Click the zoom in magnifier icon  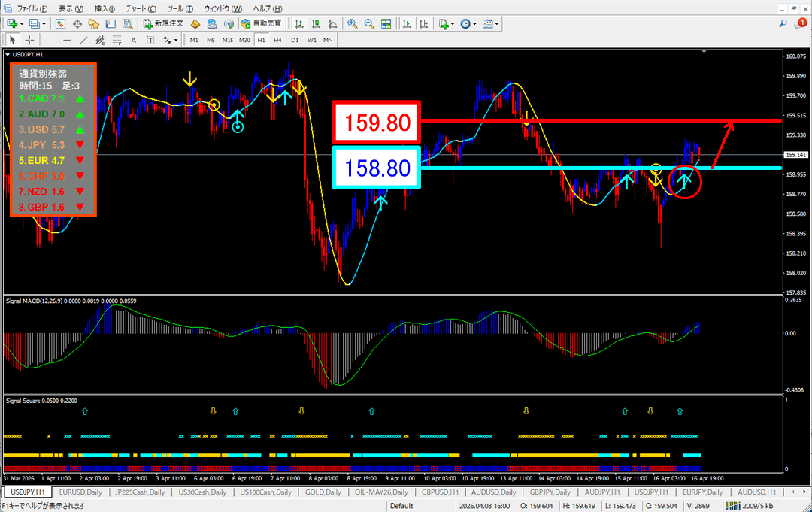pos(352,23)
